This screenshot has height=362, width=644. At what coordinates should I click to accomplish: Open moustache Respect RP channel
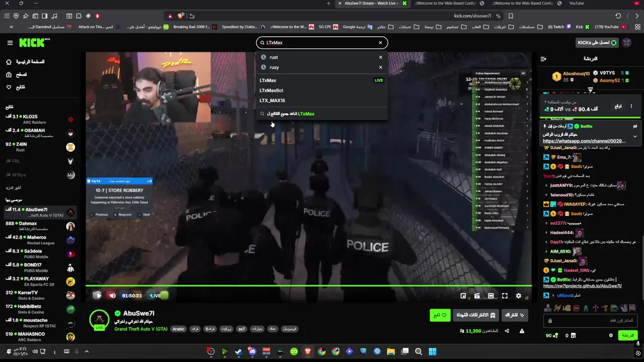click(40, 323)
